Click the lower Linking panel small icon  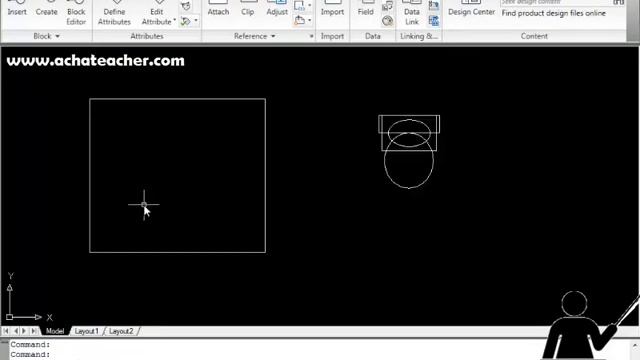click(433, 21)
